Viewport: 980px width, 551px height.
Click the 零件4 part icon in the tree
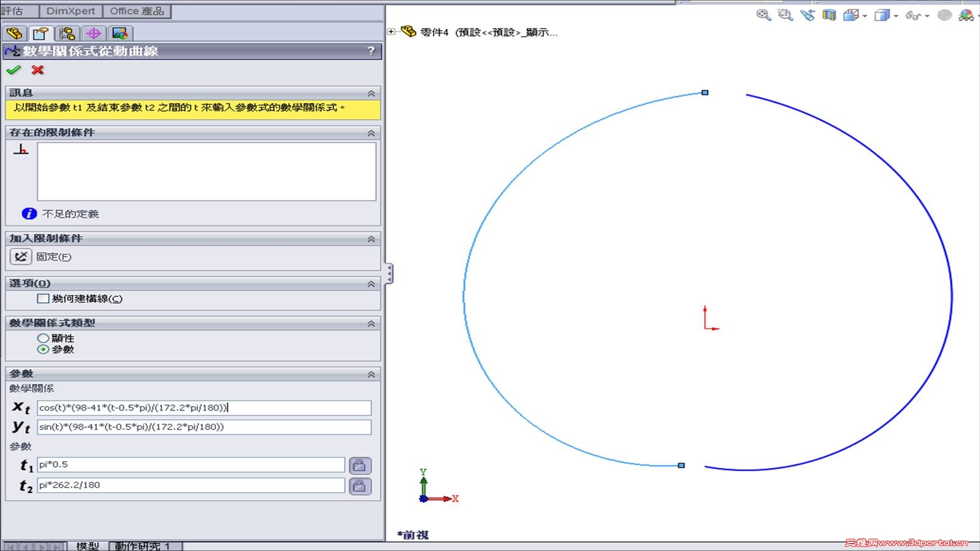408,31
